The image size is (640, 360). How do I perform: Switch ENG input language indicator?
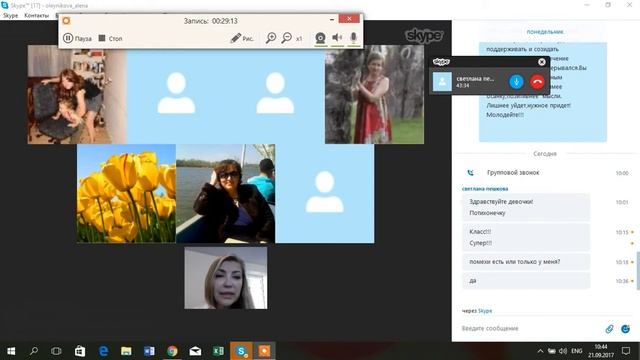click(x=577, y=351)
